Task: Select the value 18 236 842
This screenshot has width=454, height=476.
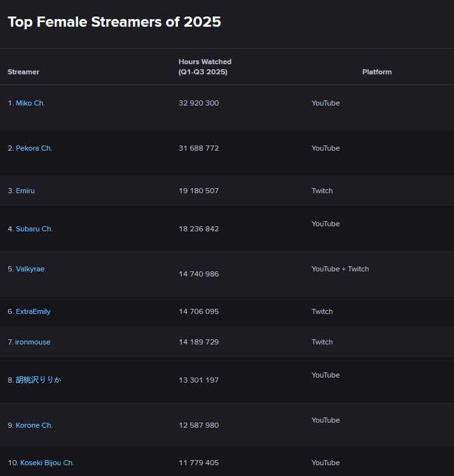Action: (x=198, y=229)
